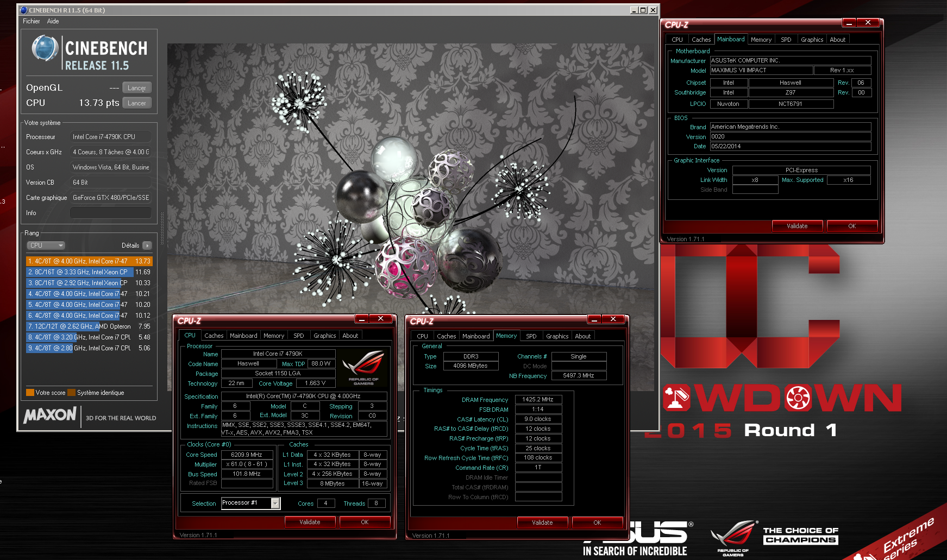Viewport: 947px width, 560px height.
Task: Switch to Memory tab in CPU-Z Mainboard window
Action: [761, 40]
